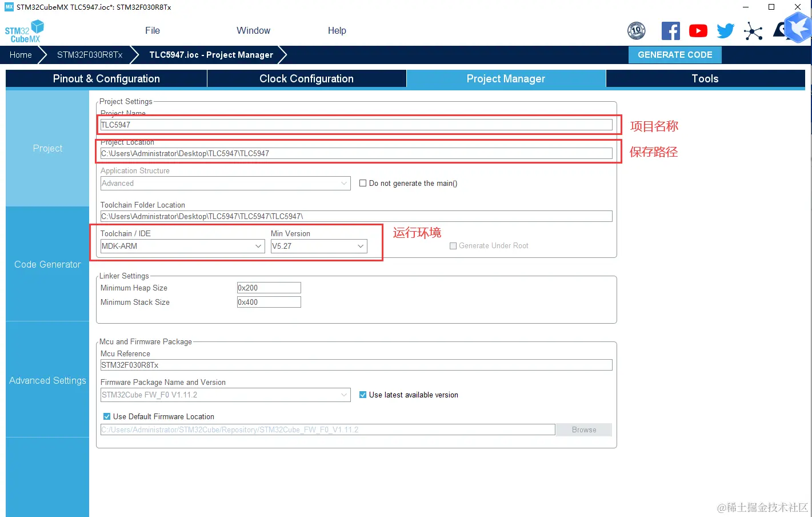The height and width of the screenshot is (517, 812).
Task: Select the Project side tab
Action: [x=47, y=148]
